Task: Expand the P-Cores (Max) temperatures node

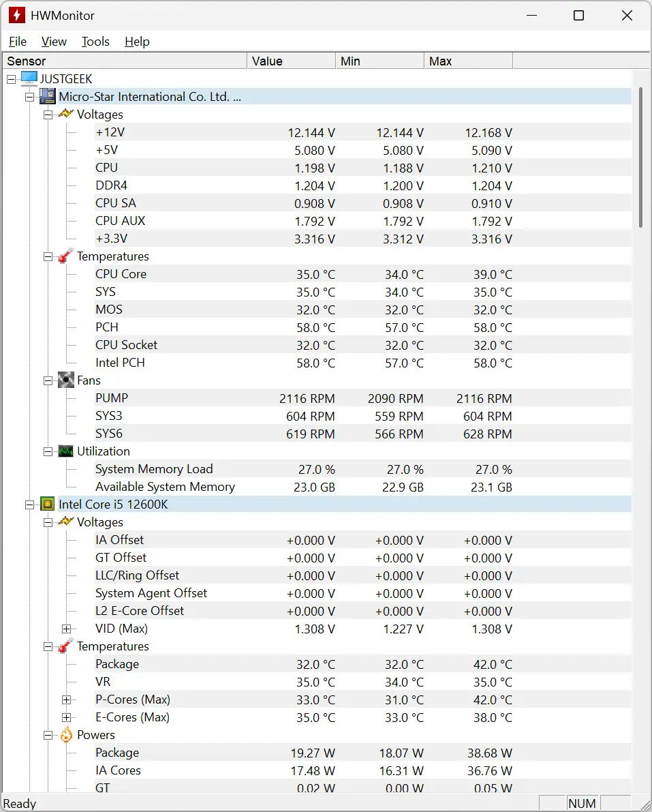Action: point(66,700)
